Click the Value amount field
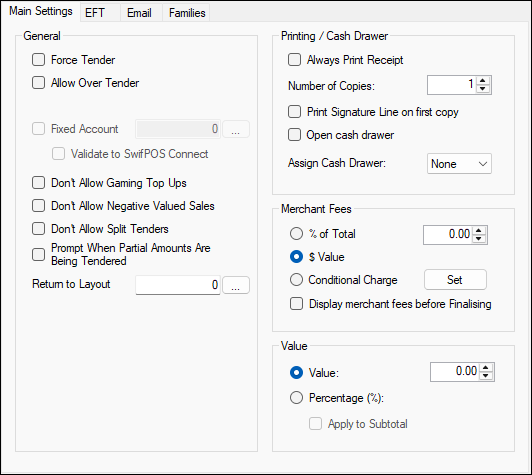The height and width of the screenshot is (475, 532). [x=454, y=372]
